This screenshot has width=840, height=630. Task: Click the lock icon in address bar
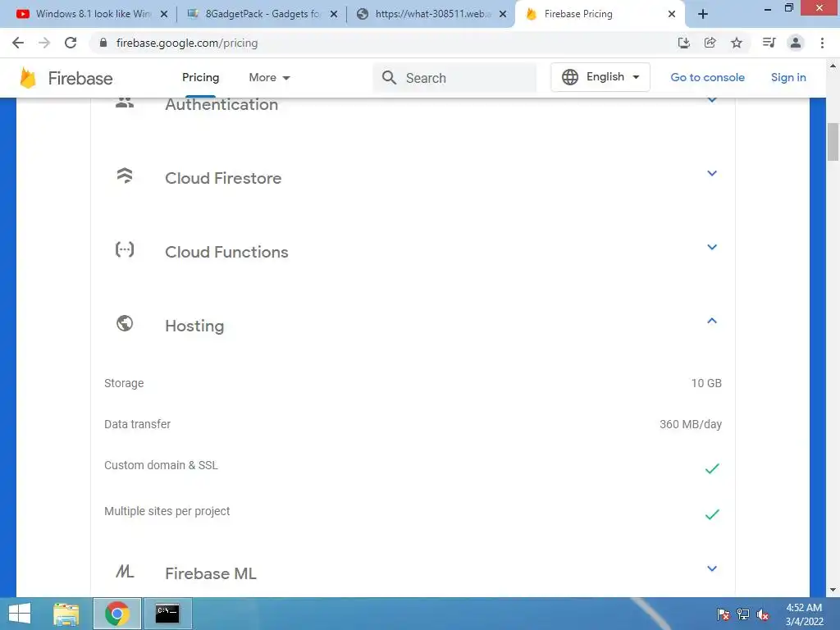pyautogui.click(x=103, y=43)
